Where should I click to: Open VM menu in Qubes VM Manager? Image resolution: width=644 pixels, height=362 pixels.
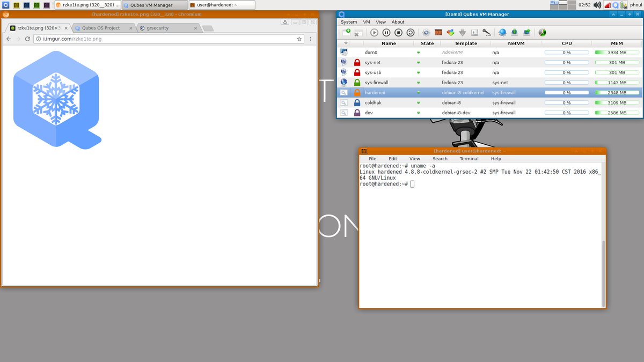[367, 22]
